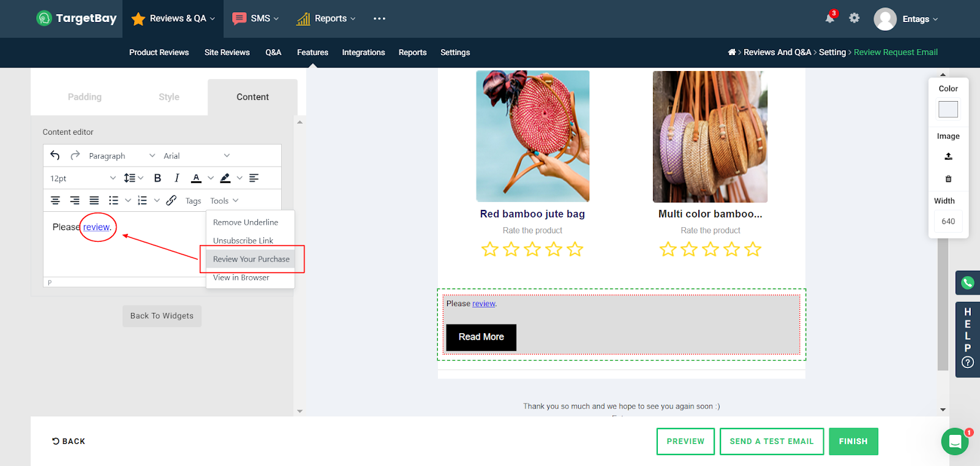Open the 12pt font size dropdown

(x=83, y=178)
